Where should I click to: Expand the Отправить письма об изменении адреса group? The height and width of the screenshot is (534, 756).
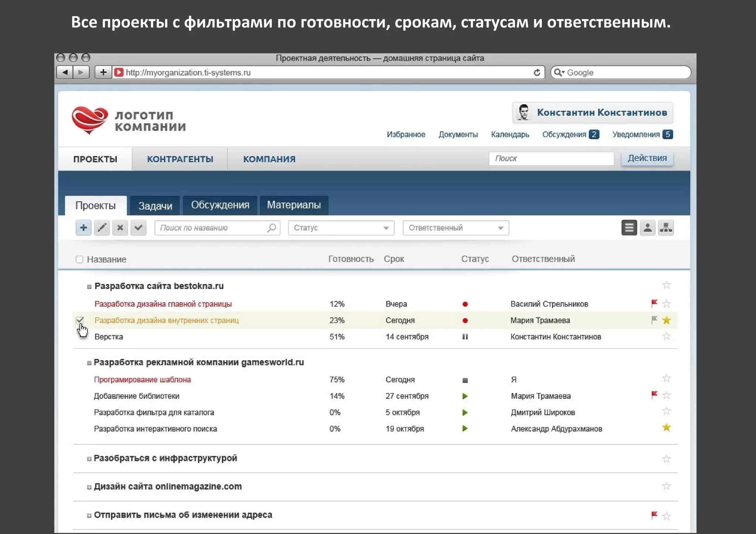point(89,516)
